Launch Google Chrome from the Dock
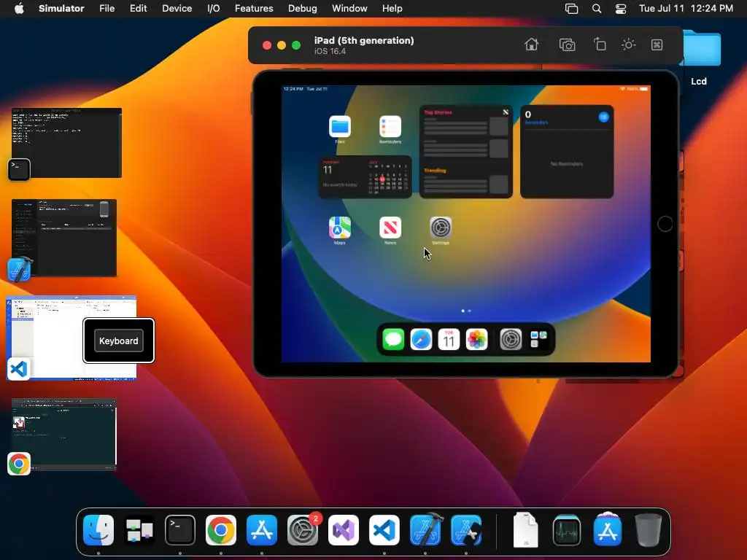This screenshot has width=747, height=560. click(220, 530)
